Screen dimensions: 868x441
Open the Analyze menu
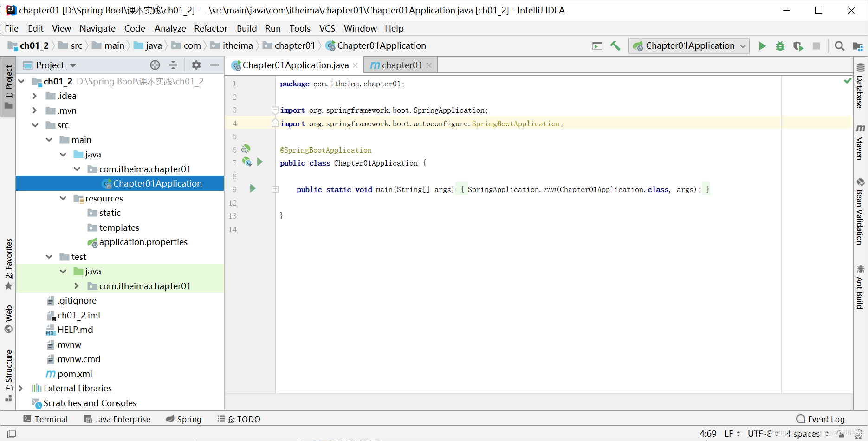170,28
